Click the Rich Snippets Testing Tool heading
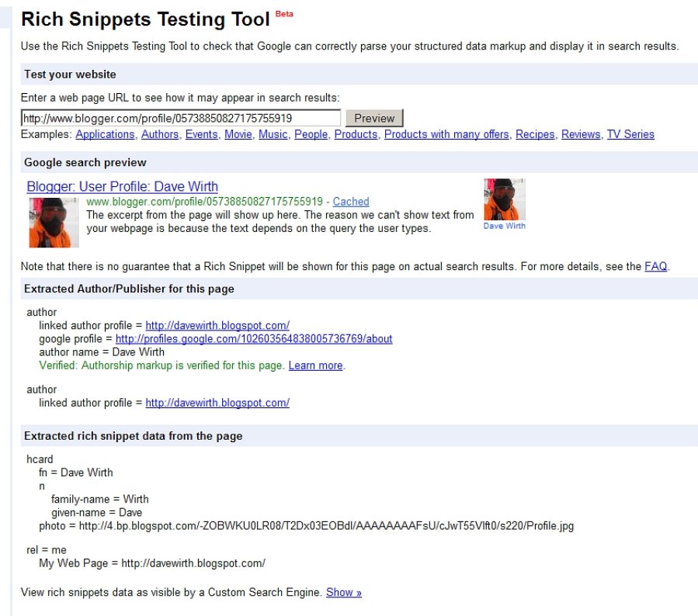This screenshot has width=698, height=616. (x=145, y=19)
